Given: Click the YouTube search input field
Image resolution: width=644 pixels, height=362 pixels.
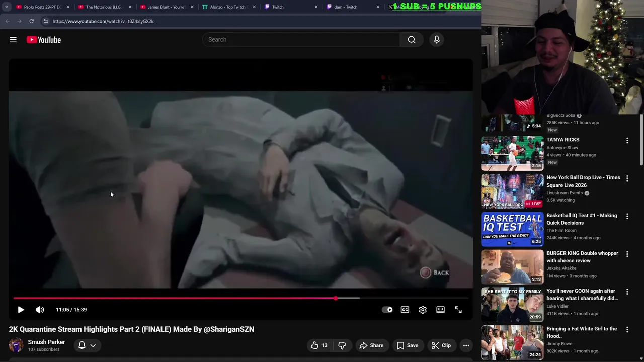Looking at the screenshot, I should tap(301, 40).
